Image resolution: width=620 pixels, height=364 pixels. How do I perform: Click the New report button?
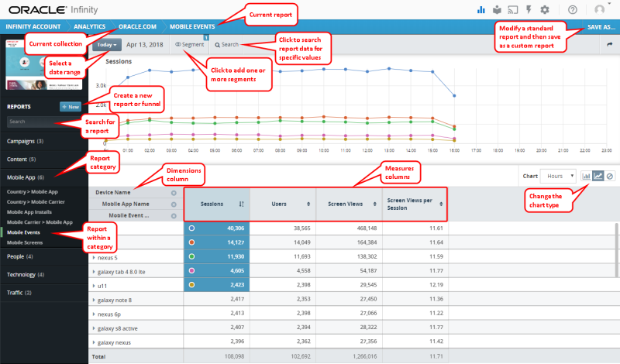[71, 107]
